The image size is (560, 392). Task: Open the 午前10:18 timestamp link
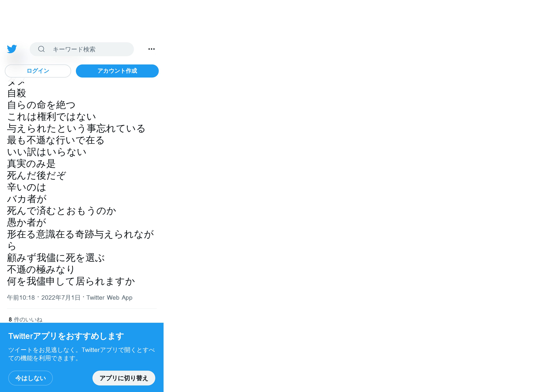pyautogui.click(x=21, y=297)
